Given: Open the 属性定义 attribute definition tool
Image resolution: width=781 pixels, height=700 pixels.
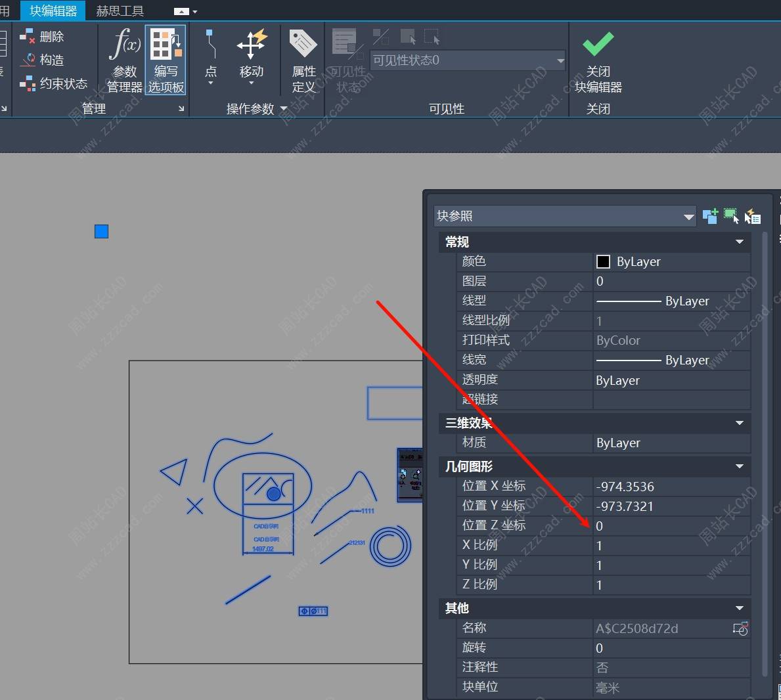Looking at the screenshot, I should (303, 60).
